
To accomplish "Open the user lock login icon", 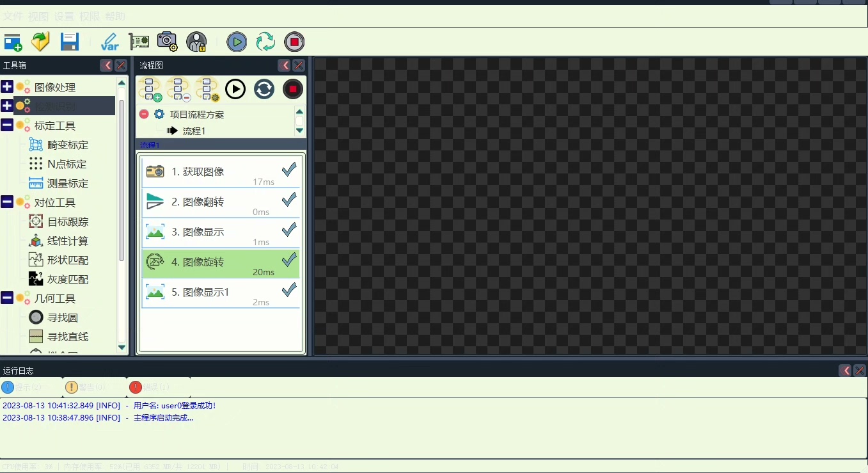I will tap(196, 42).
